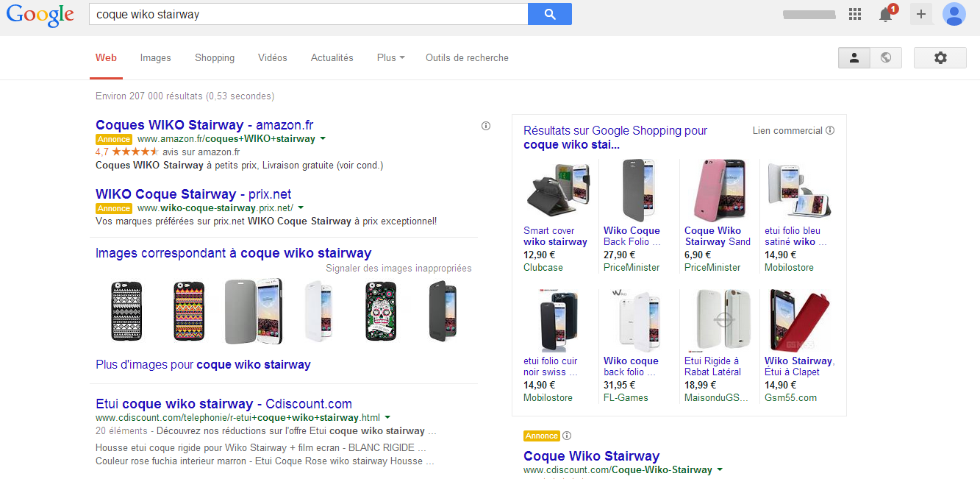Expand arrow next to amazon.fr URL

pos(323,138)
